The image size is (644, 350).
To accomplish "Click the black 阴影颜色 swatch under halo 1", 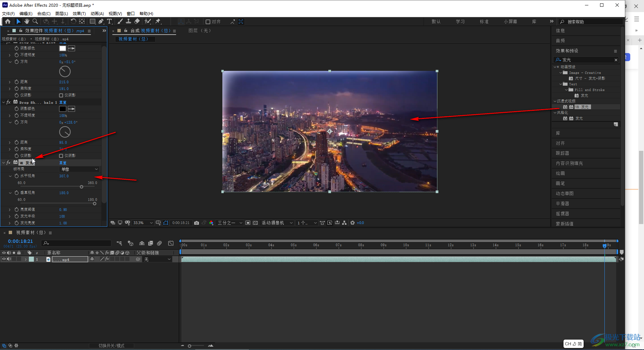I will 63,109.
